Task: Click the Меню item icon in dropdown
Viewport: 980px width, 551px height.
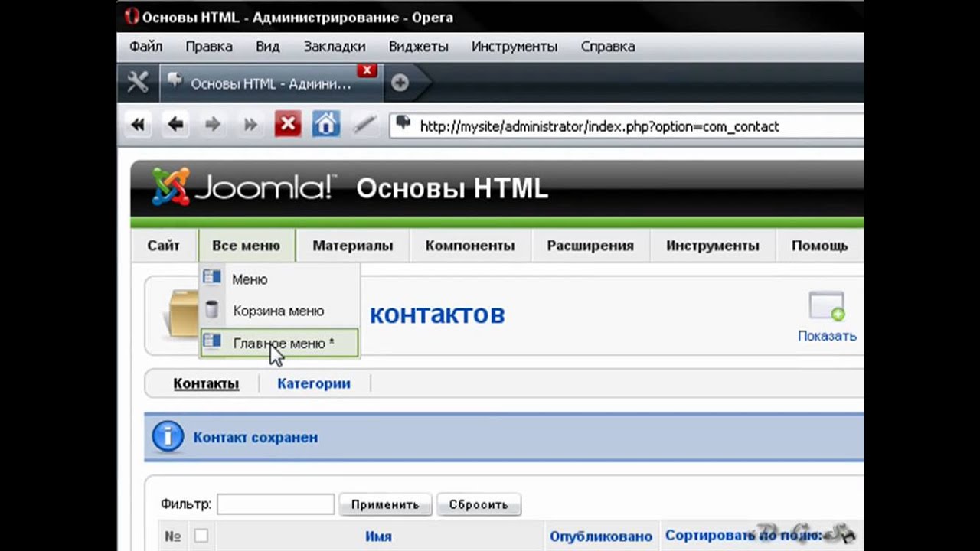Action: [x=212, y=279]
